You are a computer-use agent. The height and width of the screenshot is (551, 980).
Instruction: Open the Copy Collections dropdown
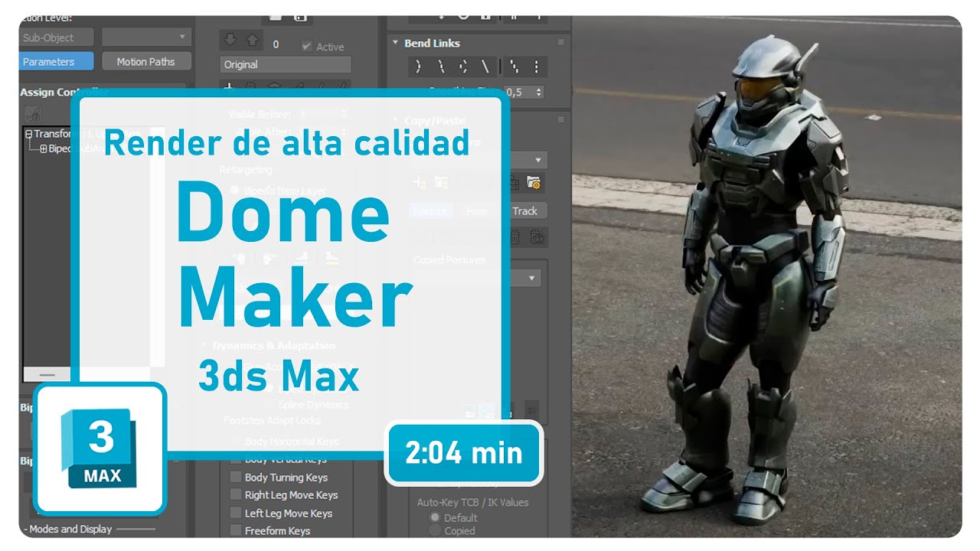(x=537, y=160)
